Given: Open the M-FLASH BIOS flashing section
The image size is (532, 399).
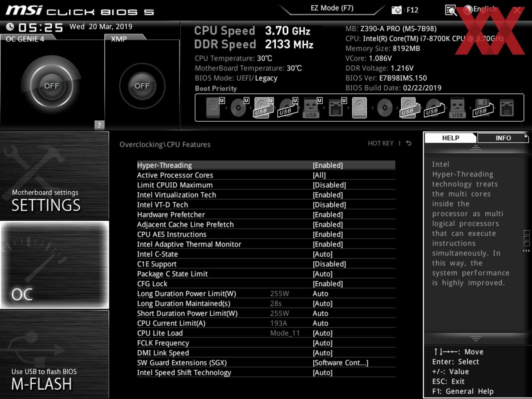Looking at the screenshot, I should click(54, 354).
